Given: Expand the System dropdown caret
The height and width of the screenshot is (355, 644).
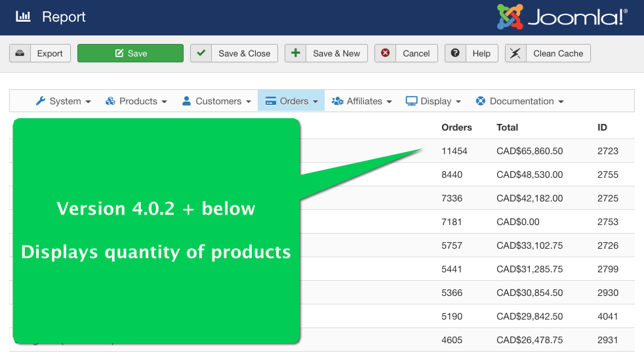Looking at the screenshot, I should 88,102.
